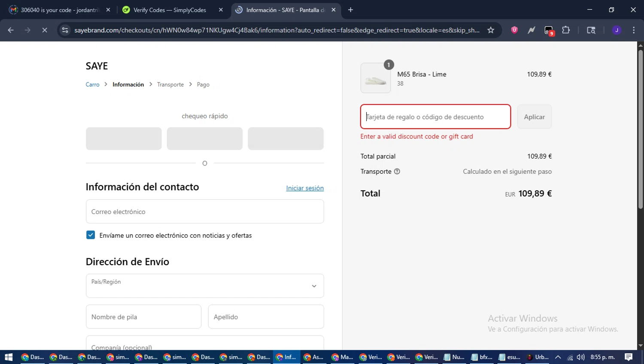The height and width of the screenshot is (364, 644).
Task: Open the Windows Start menu
Action: coord(9,357)
